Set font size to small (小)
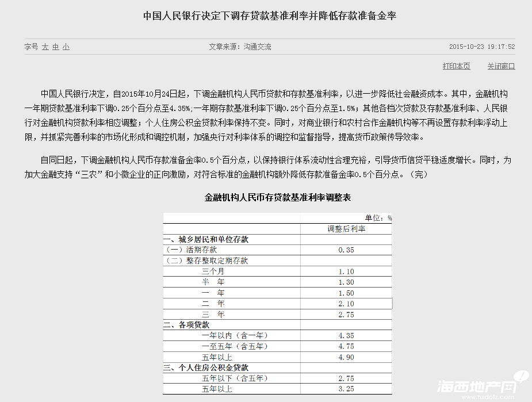Screen dimensions: 532x402 coord(66,47)
